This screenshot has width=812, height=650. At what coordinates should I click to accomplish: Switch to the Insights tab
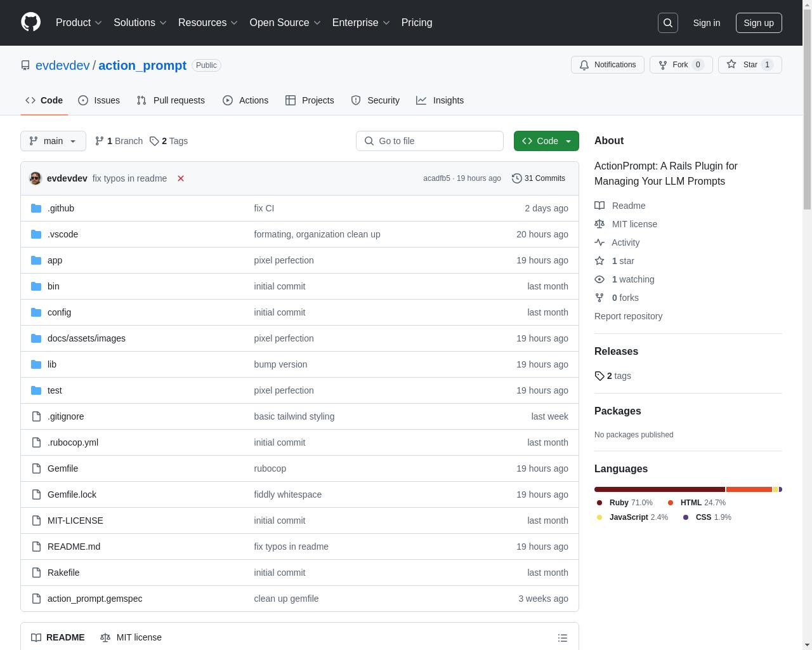click(x=440, y=100)
